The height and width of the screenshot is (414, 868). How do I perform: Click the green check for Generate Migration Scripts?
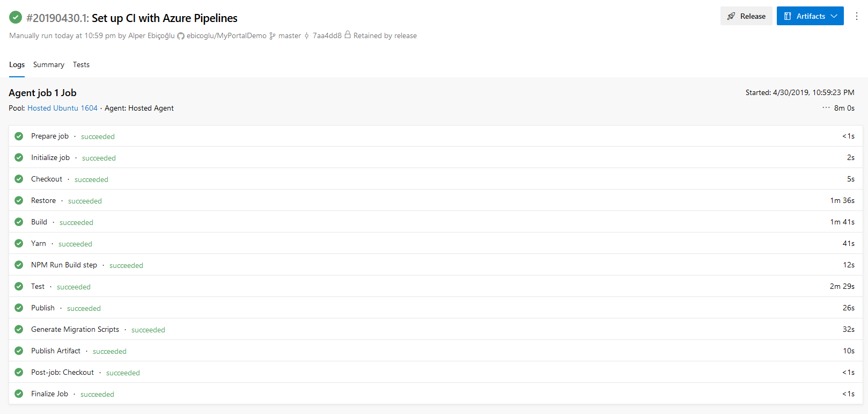[x=19, y=329]
